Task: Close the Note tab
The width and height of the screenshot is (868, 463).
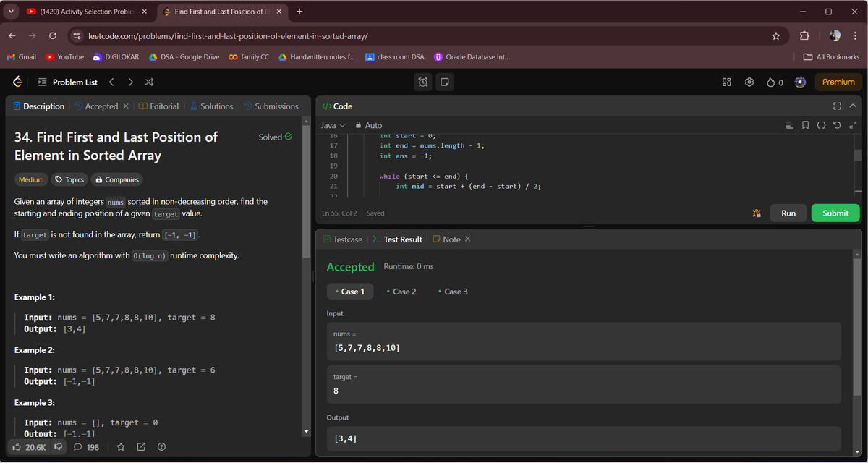Action: [467, 239]
